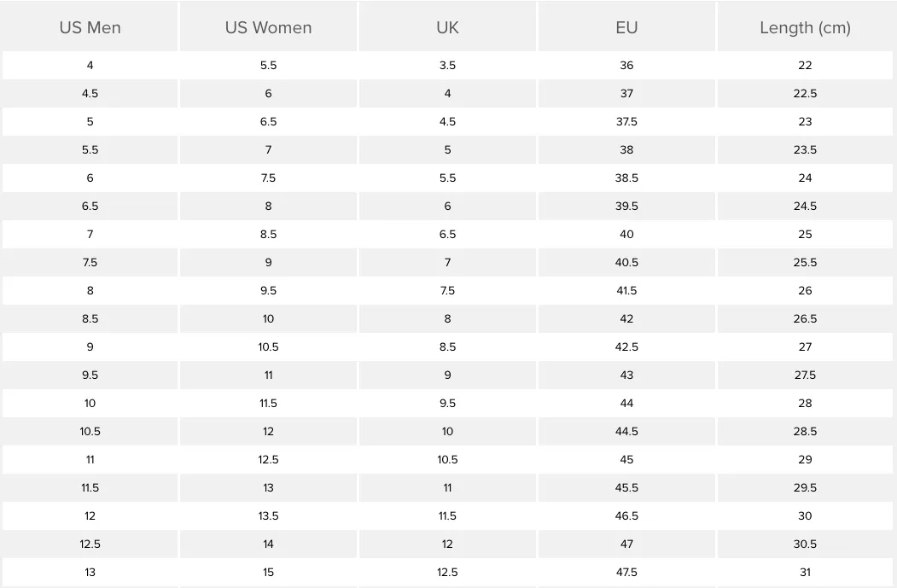Select length 26.5 cm cell
Image resolution: width=897 pixels, height=588 pixels.
[x=805, y=318]
